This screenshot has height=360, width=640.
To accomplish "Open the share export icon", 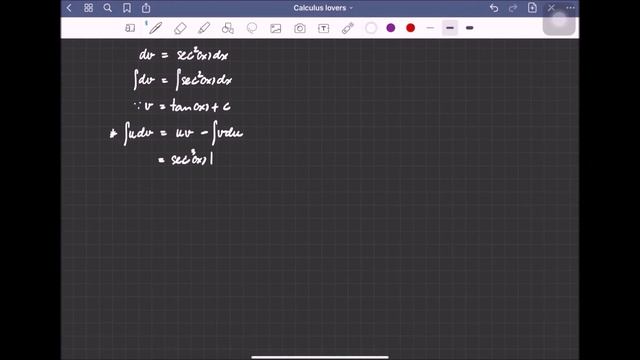I will [x=146, y=8].
